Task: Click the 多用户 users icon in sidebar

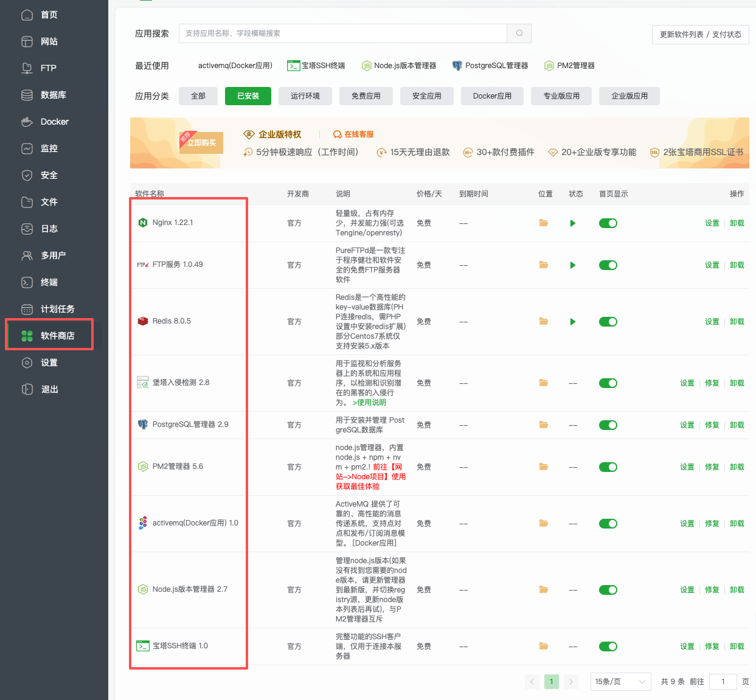Action: coord(27,255)
